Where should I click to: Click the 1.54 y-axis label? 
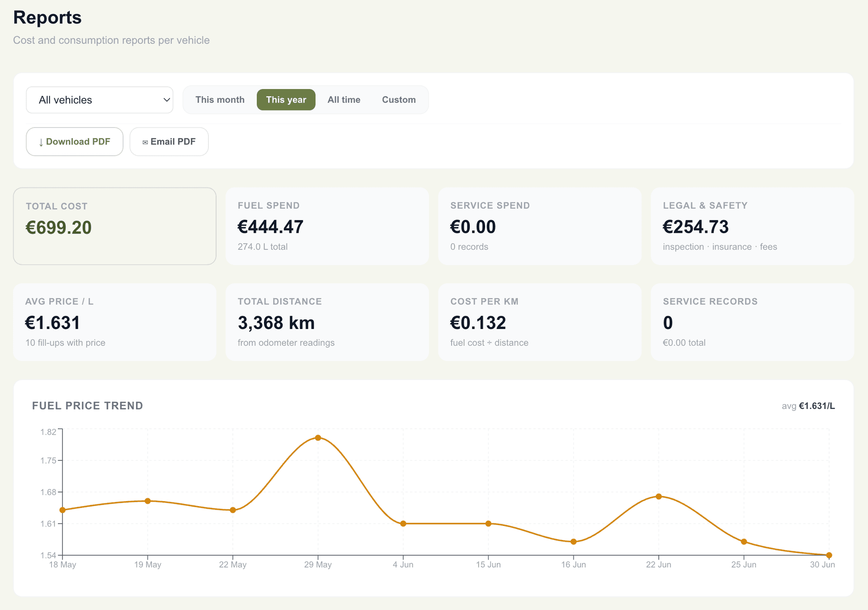48,555
